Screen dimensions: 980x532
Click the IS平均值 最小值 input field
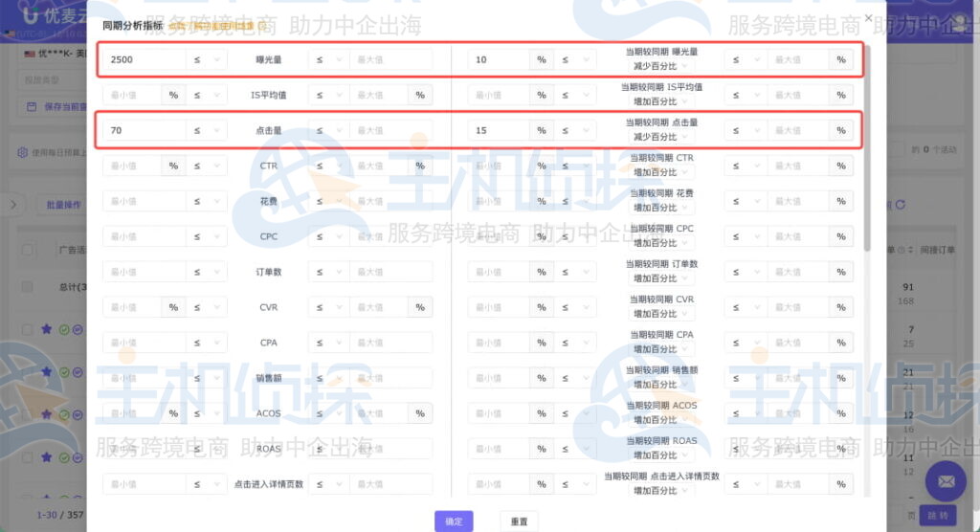point(132,95)
